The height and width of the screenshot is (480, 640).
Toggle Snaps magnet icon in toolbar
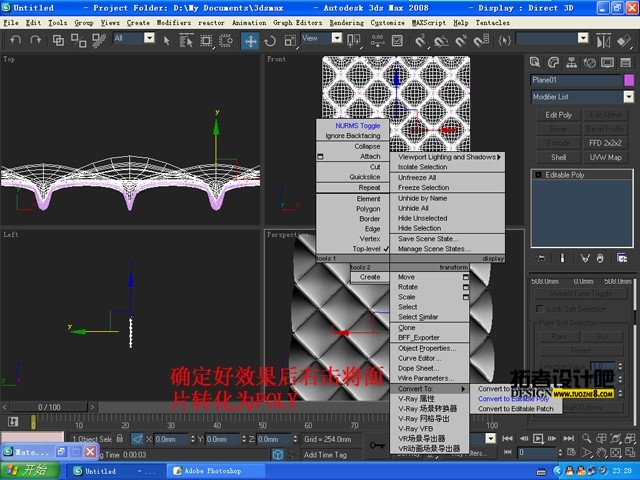[x=420, y=40]
